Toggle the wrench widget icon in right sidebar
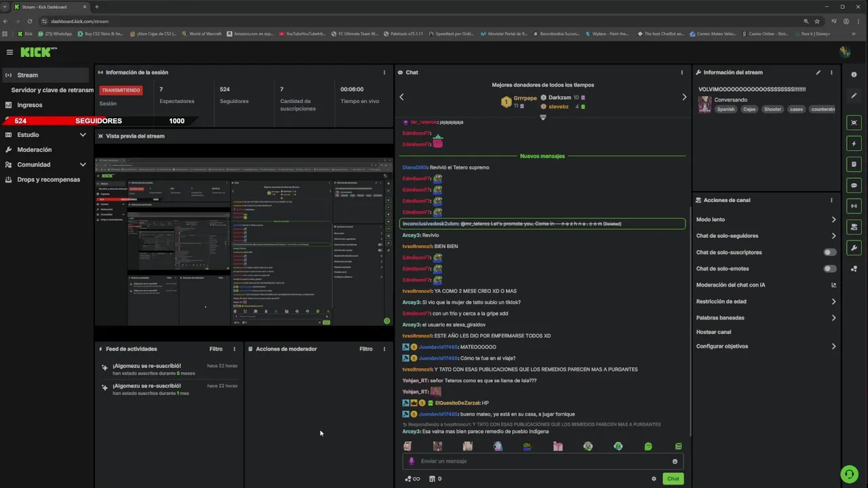 (854, 247)
